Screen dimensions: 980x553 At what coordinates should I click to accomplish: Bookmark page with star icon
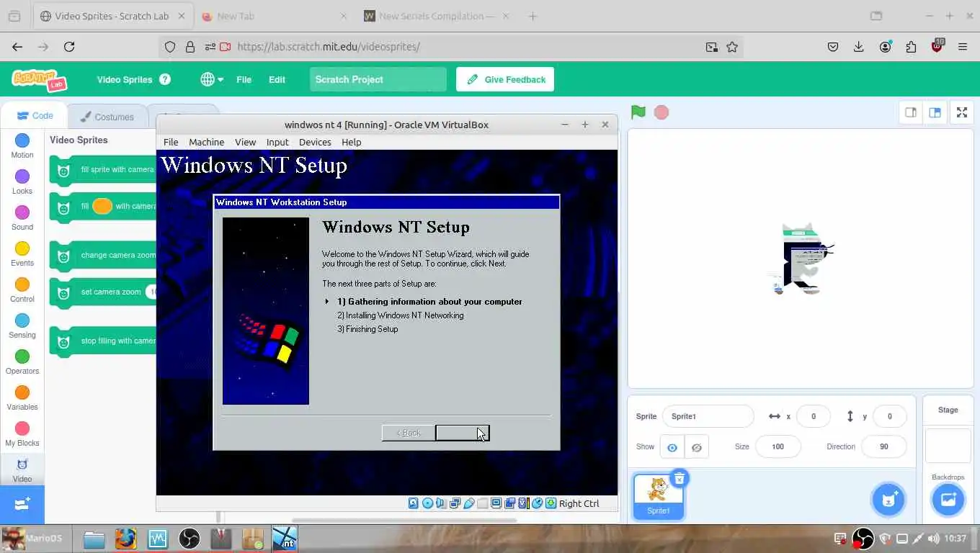732,47
